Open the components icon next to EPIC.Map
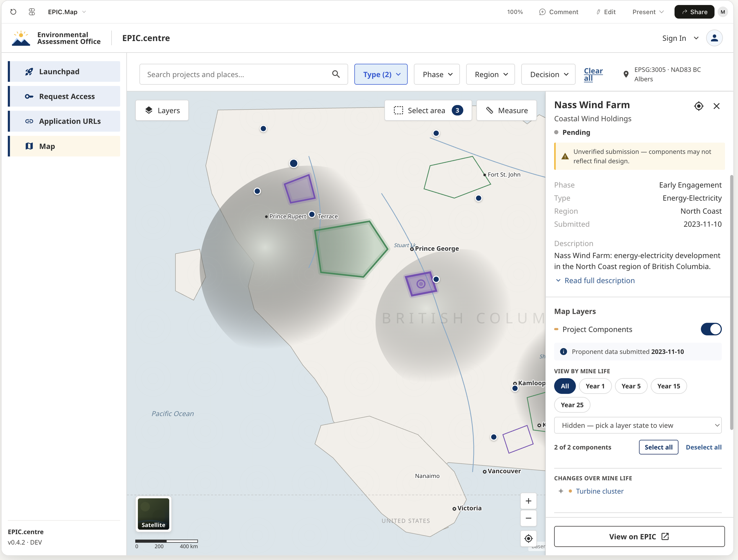Screen dimensions: 738x560 click(x=32, y=12)
